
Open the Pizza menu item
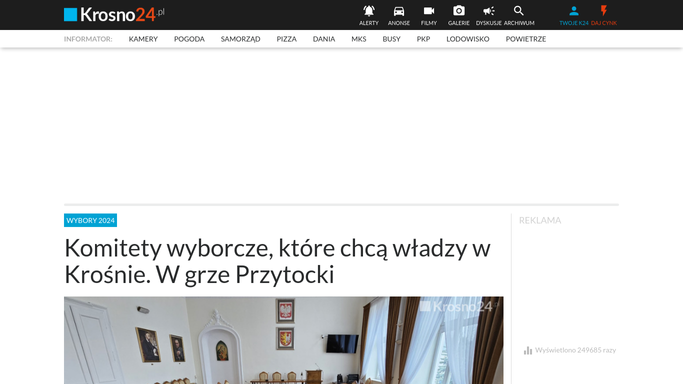(x=286, y=39)
